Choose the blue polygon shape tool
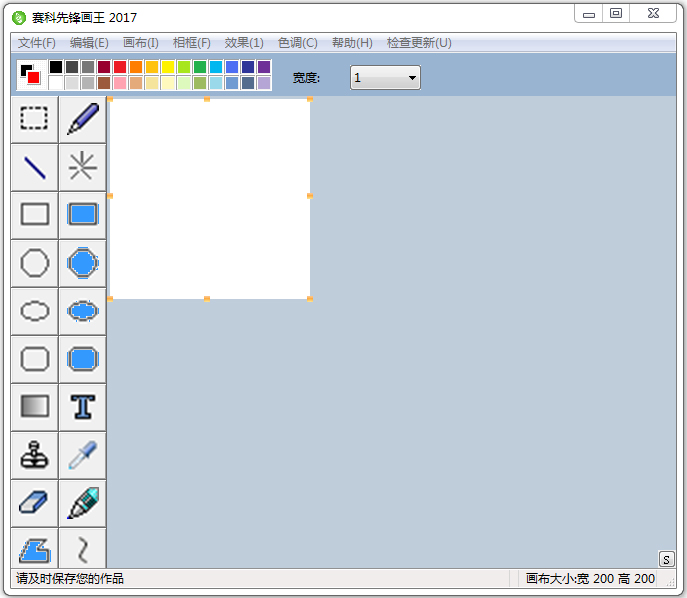 point(35,548)
